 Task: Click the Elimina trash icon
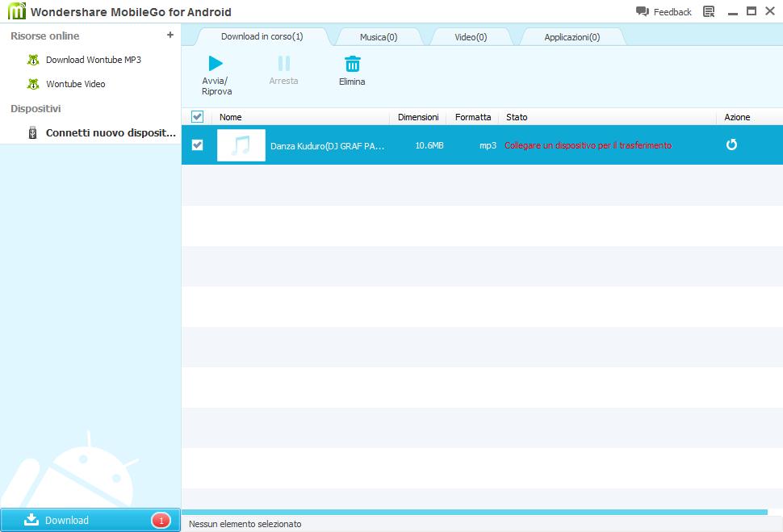point(352,64)
